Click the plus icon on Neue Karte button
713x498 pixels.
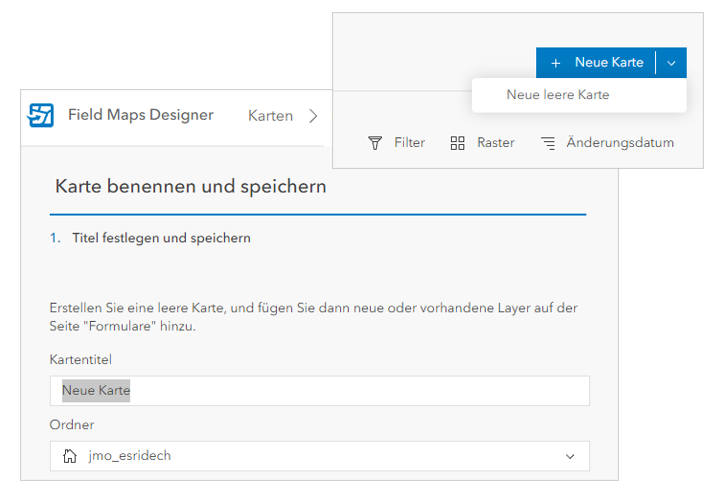(x=555, y=63)
